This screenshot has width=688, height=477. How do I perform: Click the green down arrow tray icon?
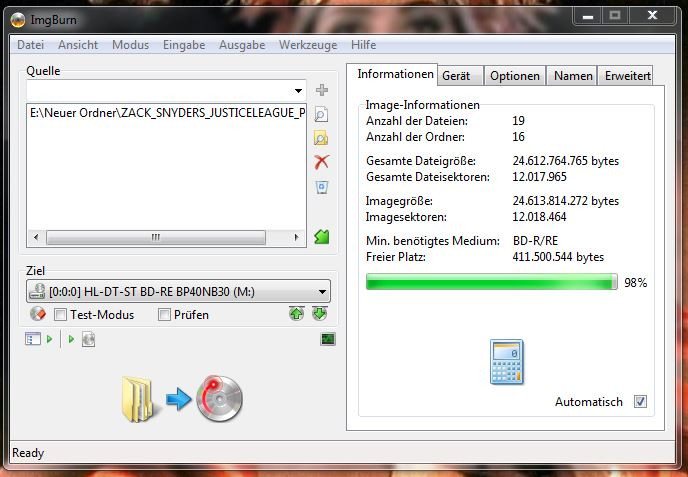pos(319,313)
